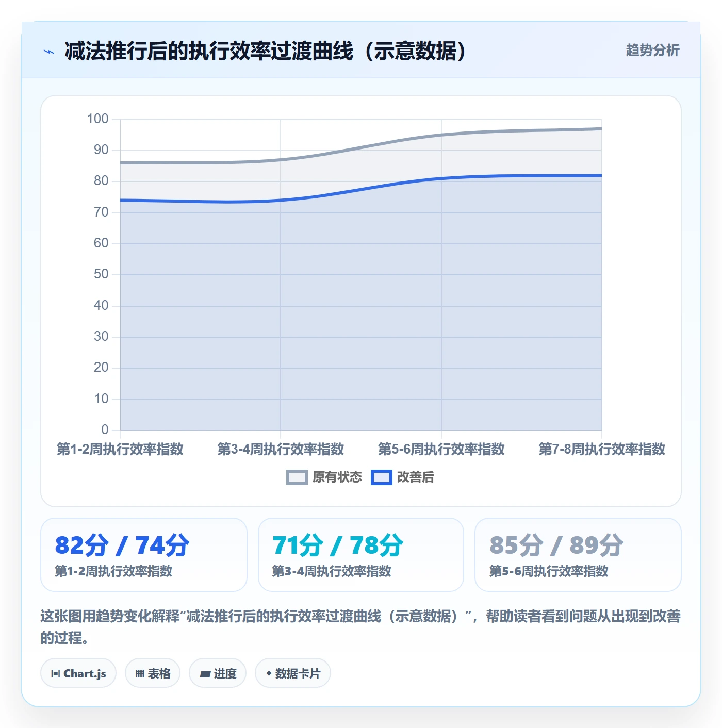Click the 趋势分析 label in header
The width and height of the screenshot is (722, 728).
(652, 51)
